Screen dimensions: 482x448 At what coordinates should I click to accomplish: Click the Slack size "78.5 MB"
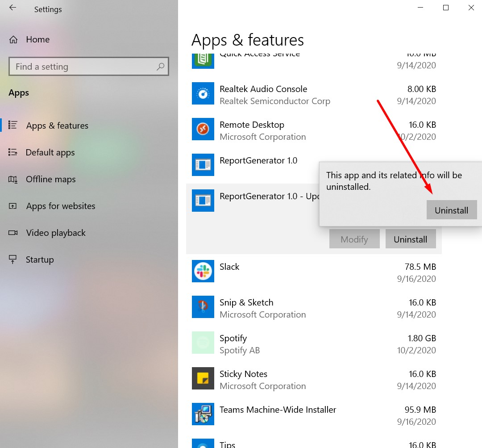coord(420,267)
